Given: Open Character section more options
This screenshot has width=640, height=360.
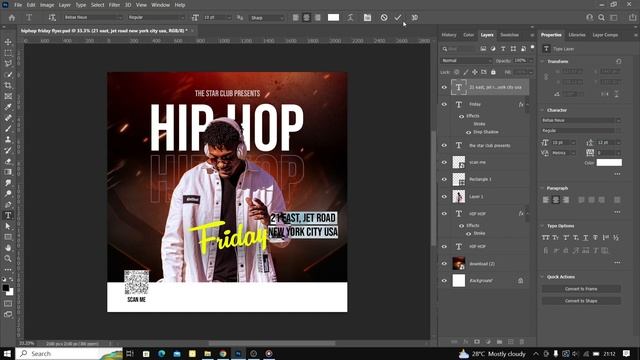Looking at the screenshot, I should [617, 174].
